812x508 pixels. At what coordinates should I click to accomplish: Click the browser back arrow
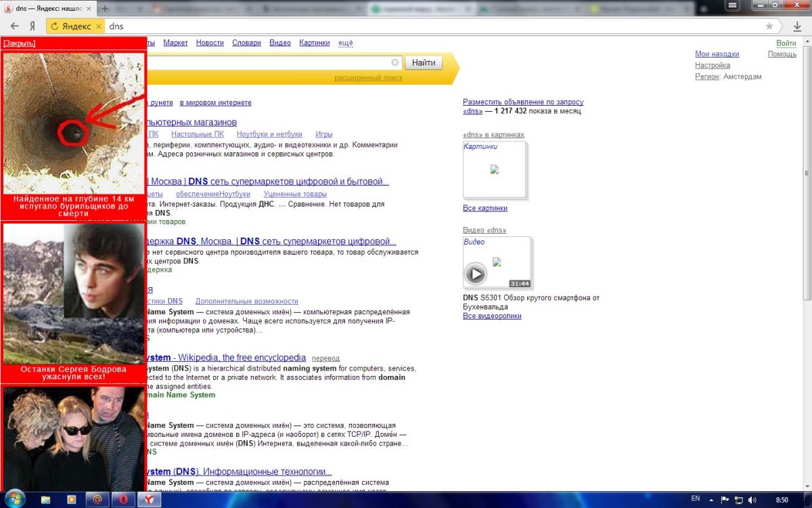point(14,26)
